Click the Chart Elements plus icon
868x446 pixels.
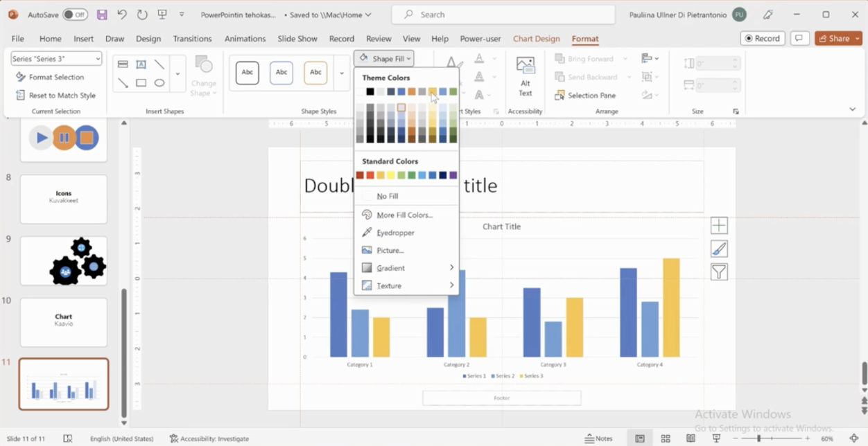click(x=719, y=226)
